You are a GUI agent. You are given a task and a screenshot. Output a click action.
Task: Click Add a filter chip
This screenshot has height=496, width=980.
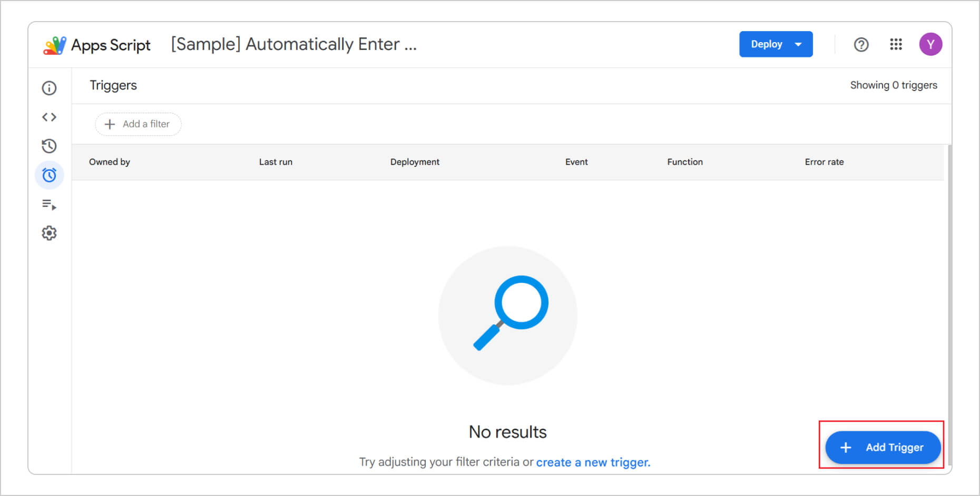tap(138, 124)
